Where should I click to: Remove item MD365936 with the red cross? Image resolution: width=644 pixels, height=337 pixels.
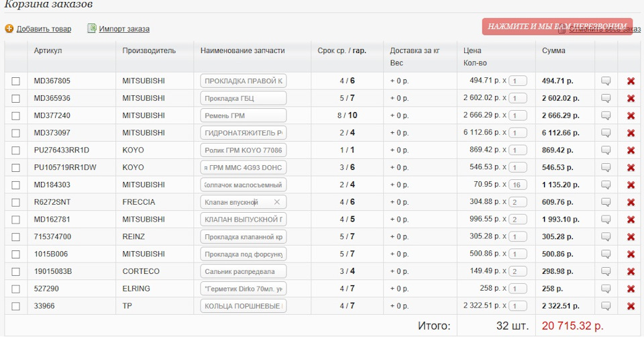pyautogui.click(x=631, y=99)
